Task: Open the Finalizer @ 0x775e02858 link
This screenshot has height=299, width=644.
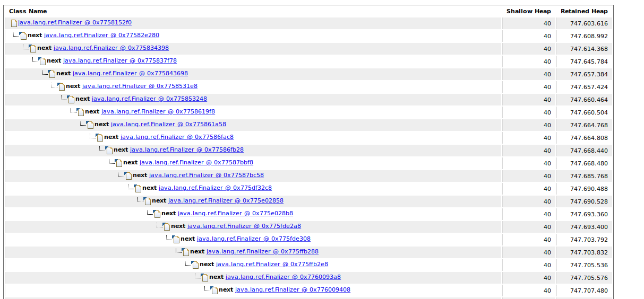Action: pyautogui.click(x=226, y=200)
